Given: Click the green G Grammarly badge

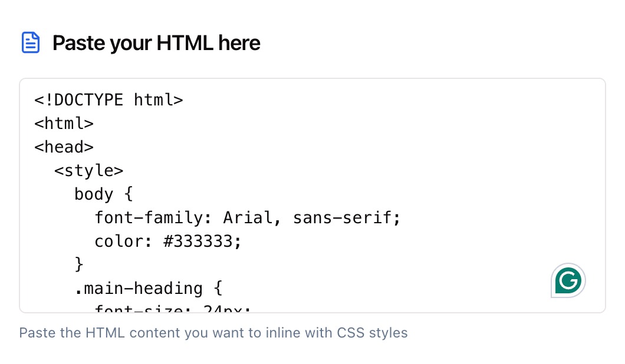Looking at the screenshot, I should coord(568,280).
